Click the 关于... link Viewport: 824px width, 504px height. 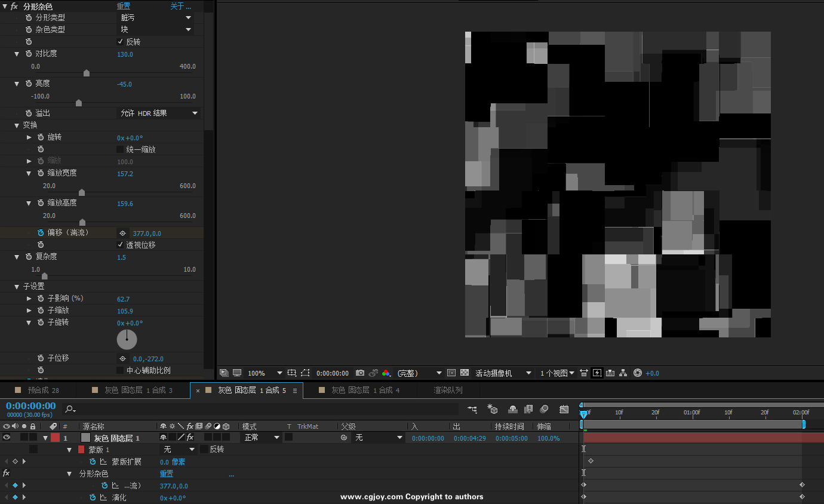coord(181,6)
